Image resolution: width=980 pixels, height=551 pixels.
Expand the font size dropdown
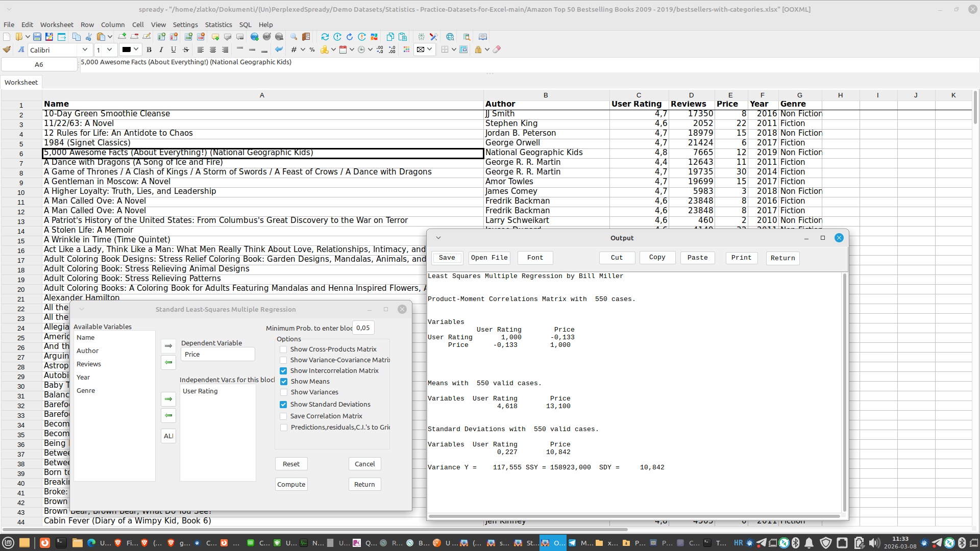pos(109,49)
